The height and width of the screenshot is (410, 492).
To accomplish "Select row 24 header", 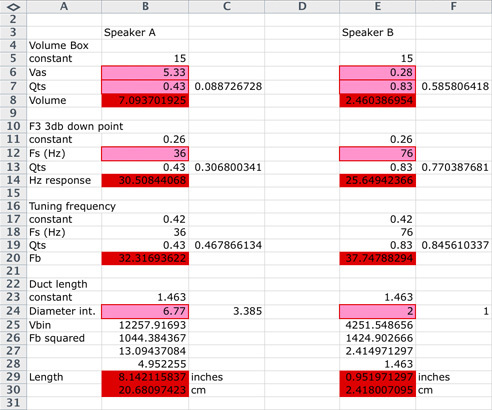I will [x=13, y=311].
